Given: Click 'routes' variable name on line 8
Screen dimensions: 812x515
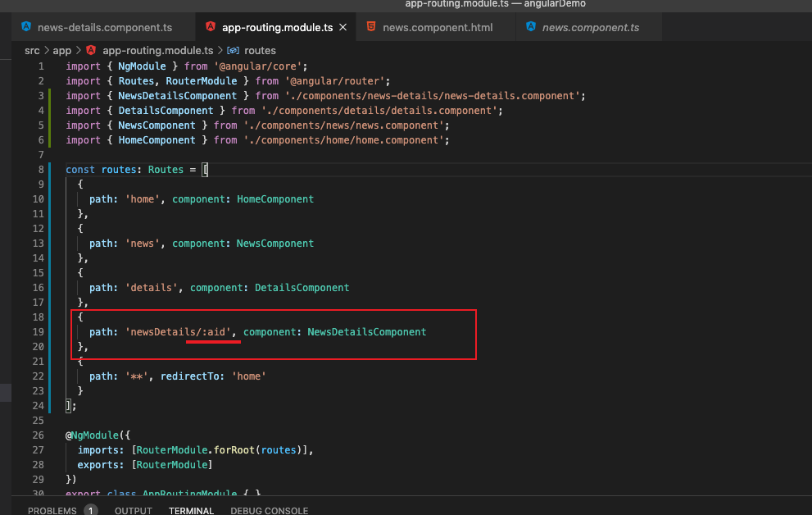Looking at the screenshot, I should tap(119, 170).
